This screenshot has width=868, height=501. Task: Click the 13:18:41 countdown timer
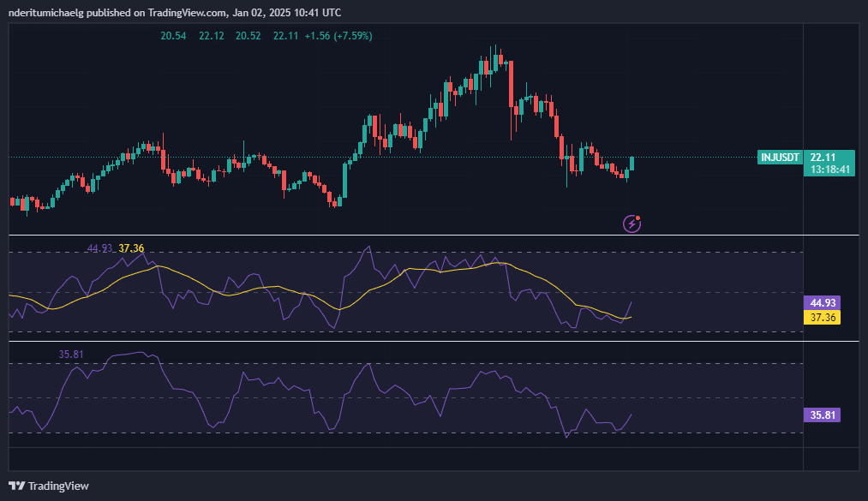tap(830, 170)
